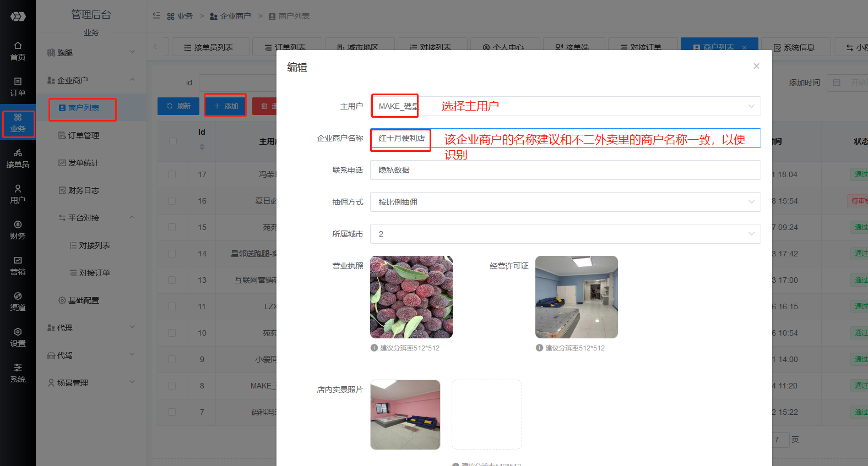Open the 财务 finance sidebar icon
Screen dimensions: 868x466
tap(18, 230)
